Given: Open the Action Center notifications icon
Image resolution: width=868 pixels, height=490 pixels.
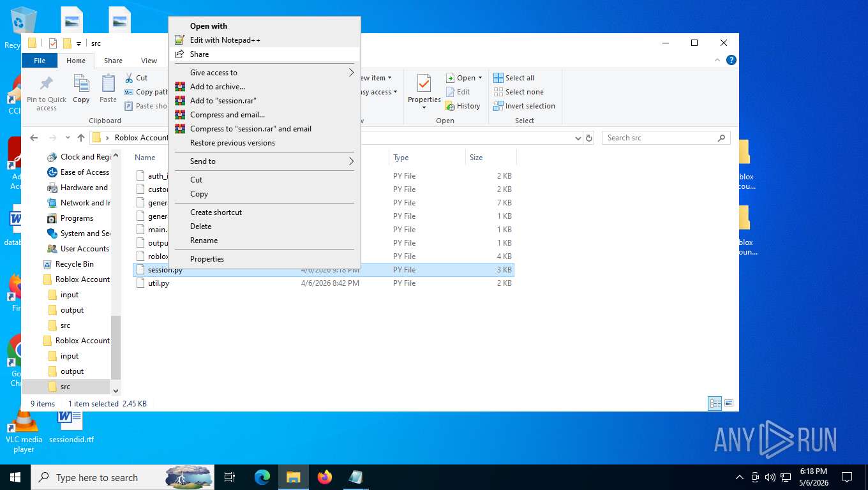Looking at the screenshot, I should [x=847, y=477].
